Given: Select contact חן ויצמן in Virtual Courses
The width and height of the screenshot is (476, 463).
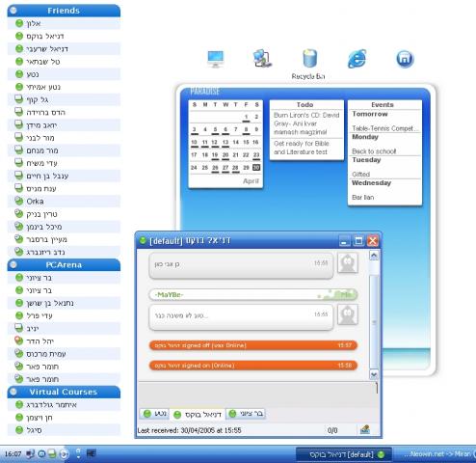Looking at the screenshot, I should [x=64, y=417].
